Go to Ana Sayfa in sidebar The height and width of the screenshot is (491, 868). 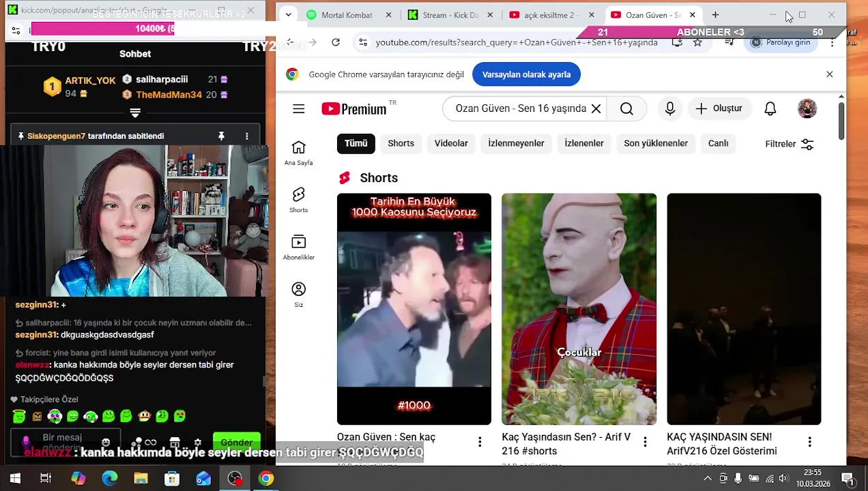(x=298, y=153)
